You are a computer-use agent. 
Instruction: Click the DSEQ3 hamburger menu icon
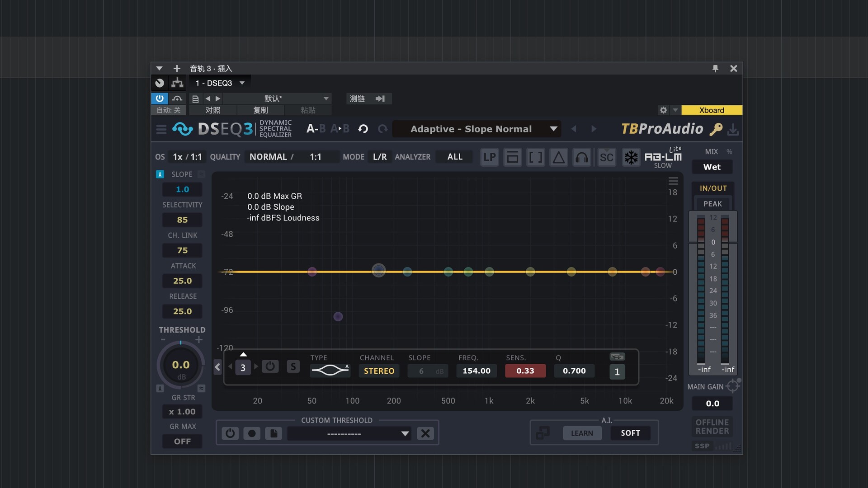tap(161, 130)
